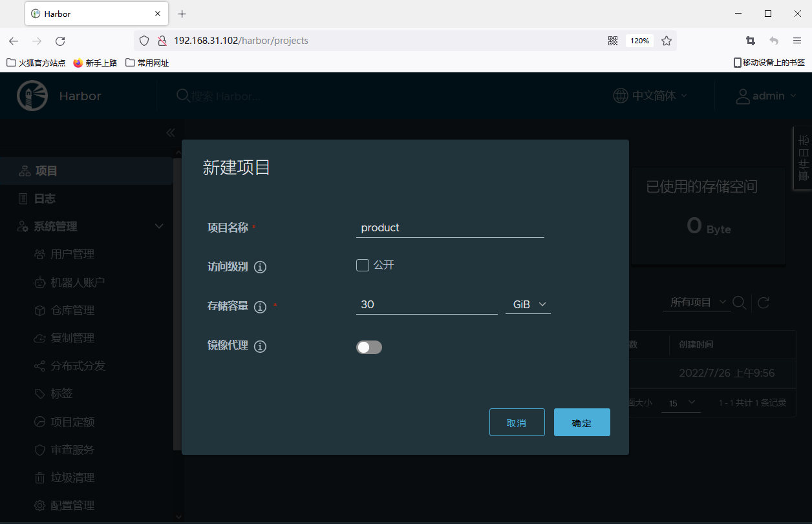Open the QR code icon in the address bar
Image resolution: width=812 pixels, height=524 pixels.
coord(613,41)
